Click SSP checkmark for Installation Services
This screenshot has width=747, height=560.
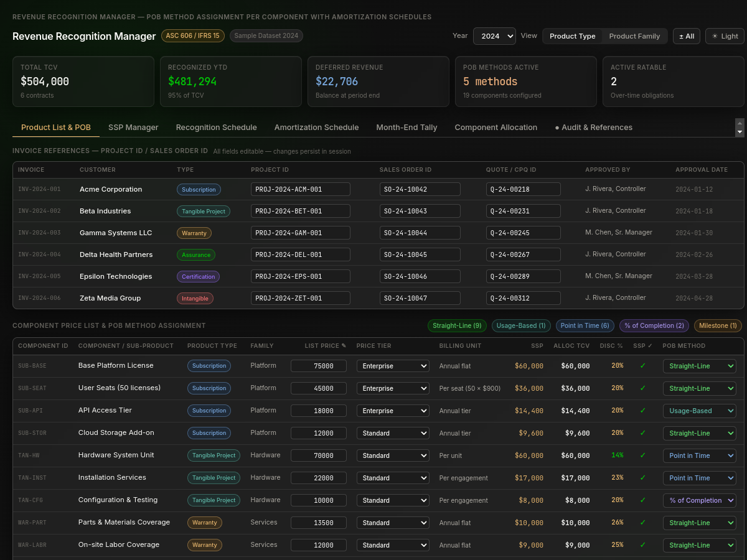(643, 478)
